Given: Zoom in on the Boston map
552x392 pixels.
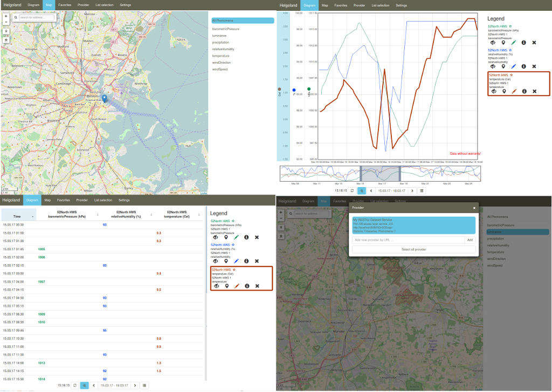Looking at the screenshot, I should (6, 16).
